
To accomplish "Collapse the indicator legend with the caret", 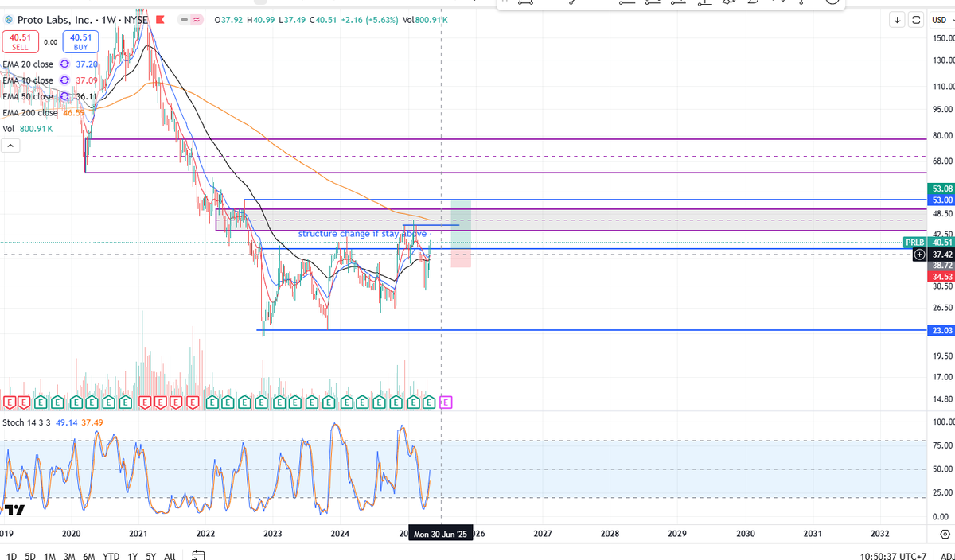I will tap(11, 146).
